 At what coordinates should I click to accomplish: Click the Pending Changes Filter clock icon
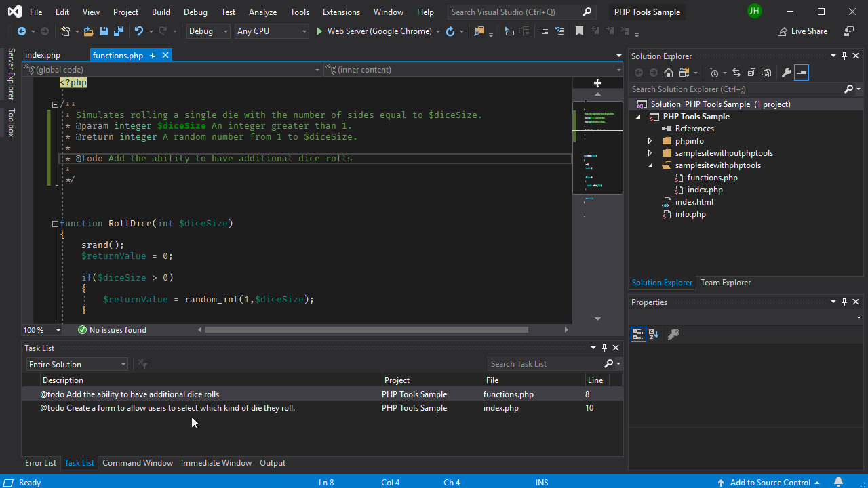point(714,73)
